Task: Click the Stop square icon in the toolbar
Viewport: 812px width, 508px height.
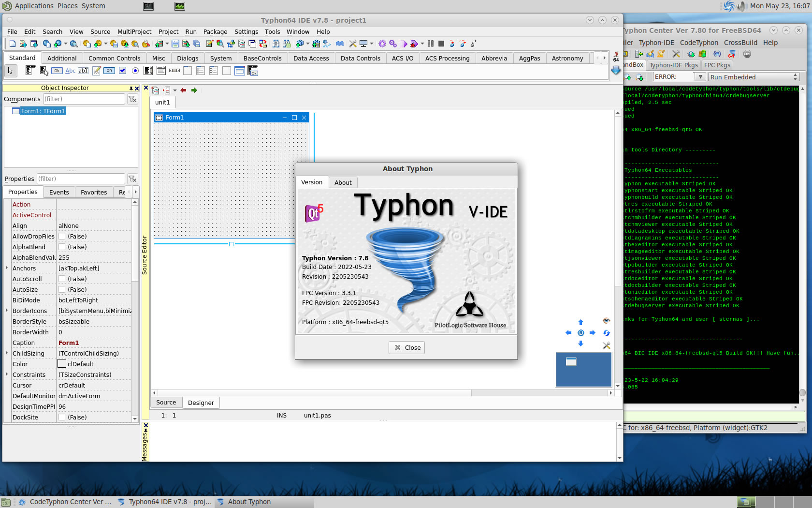Action: (441, 44)
